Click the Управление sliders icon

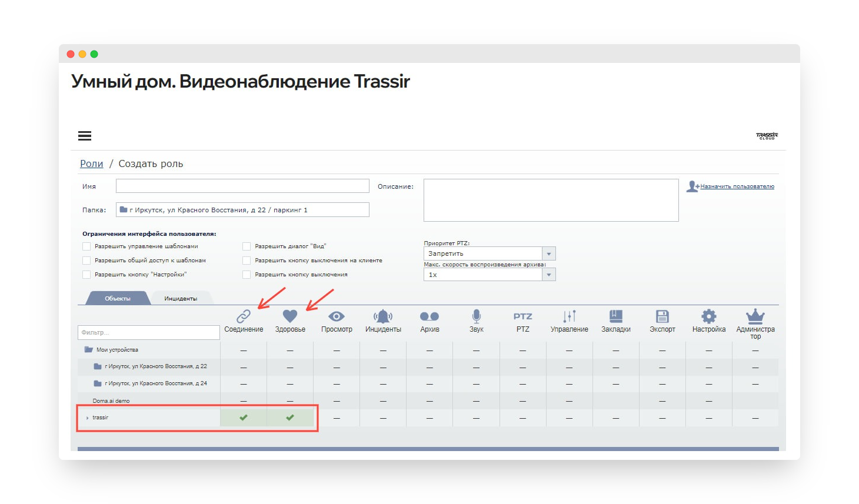click(x=570, y=316)
